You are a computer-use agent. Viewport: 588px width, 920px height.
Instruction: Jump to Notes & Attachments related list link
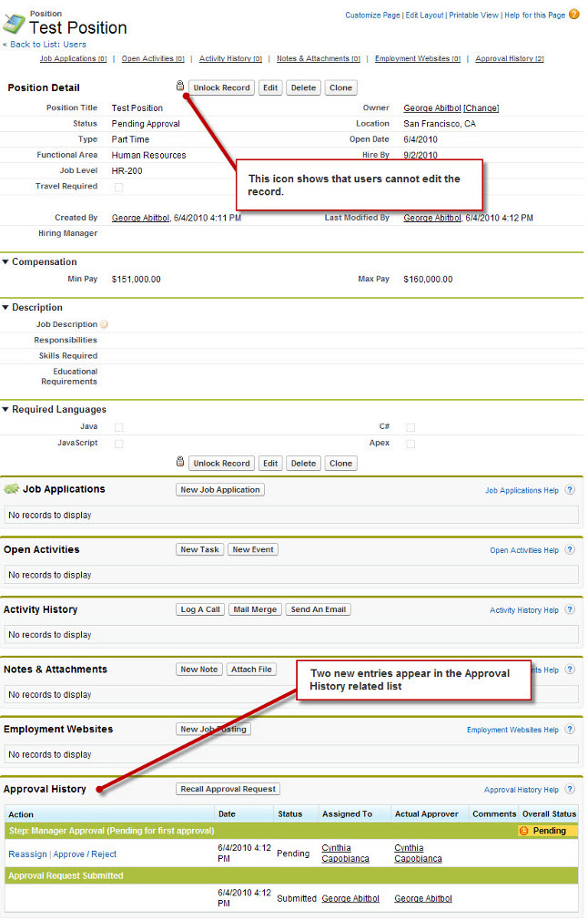click(319, 58)
